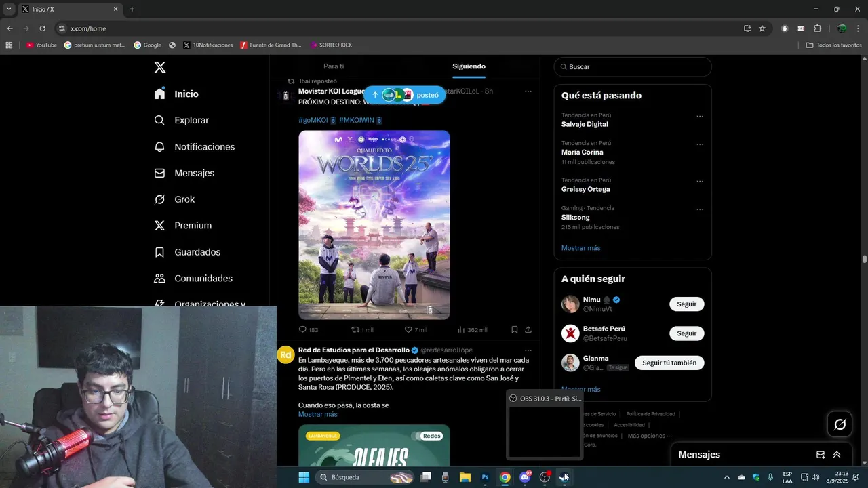The image size is (868, 488).
Task: Open the floating Grok button
Action: point(840,424)
